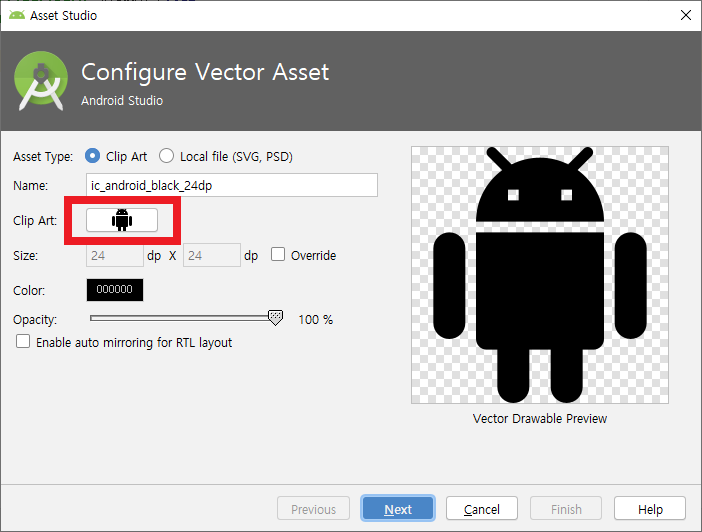Click the Cancel button

click(482, 509)
